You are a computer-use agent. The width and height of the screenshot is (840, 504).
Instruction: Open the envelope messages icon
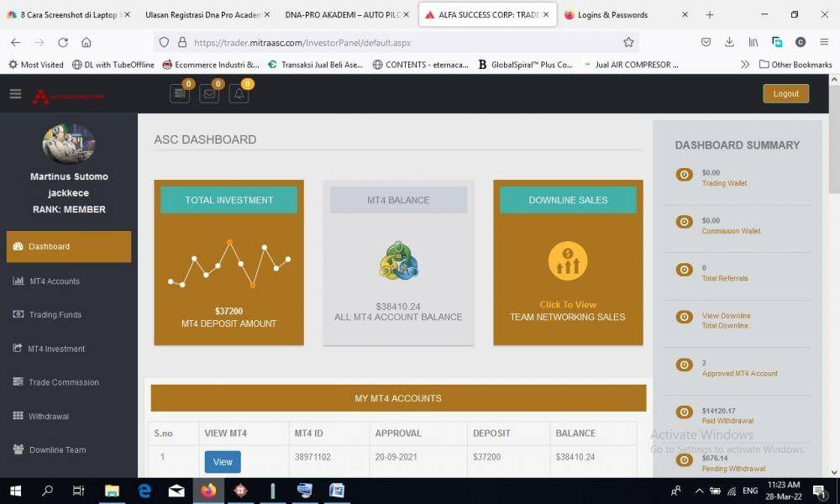point(209,94)
